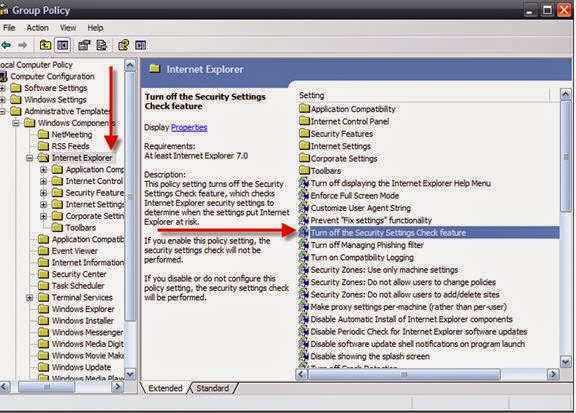Image resolution: width=576 pixels, height=413 pixels.
Task: Click the Task Scheduler folder icon in tree
Action: pyautogui.click(x=44, y=285)
